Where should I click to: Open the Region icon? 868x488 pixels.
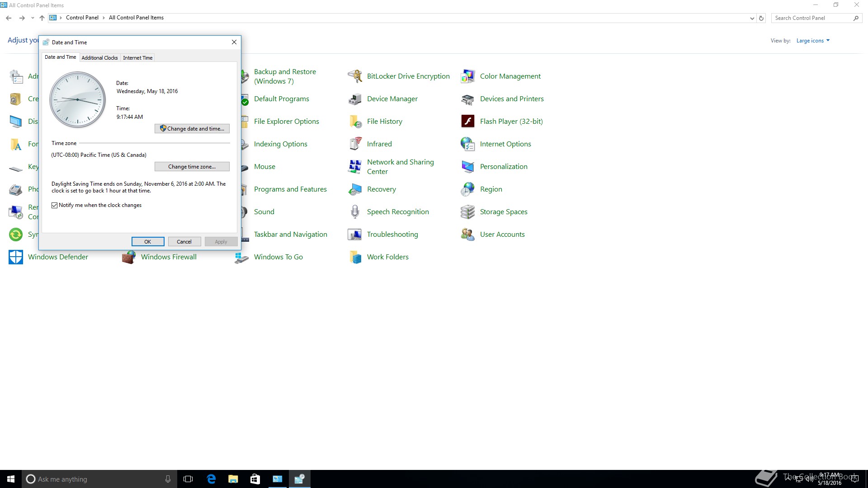(468, 189)
